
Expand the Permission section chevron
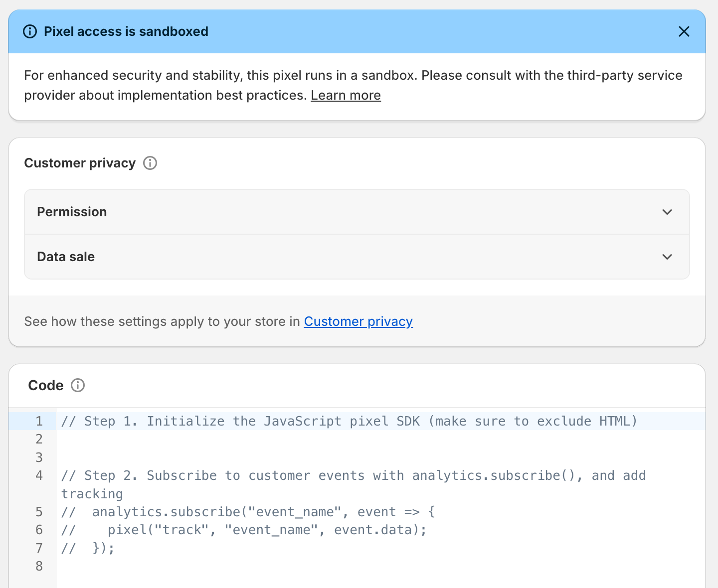point(667,212)
